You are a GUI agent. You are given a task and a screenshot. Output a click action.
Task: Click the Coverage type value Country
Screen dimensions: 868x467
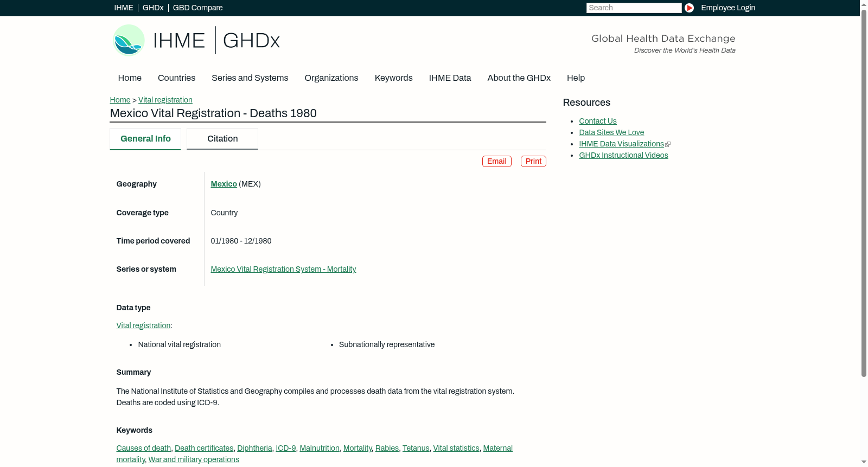[224, 213]
